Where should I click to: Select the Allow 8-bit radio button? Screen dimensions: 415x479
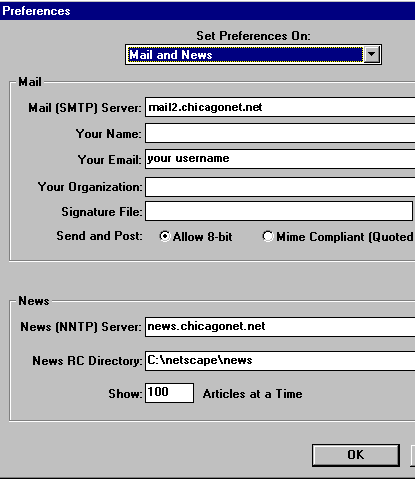(165, 236)
